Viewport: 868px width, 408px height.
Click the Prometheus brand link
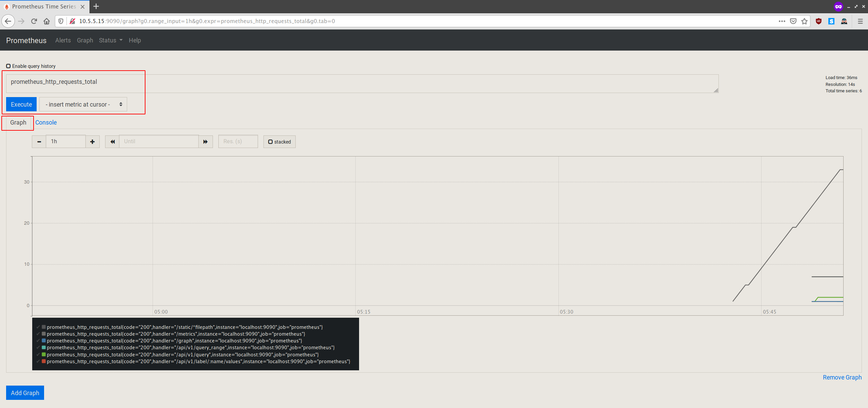point(26,40)
